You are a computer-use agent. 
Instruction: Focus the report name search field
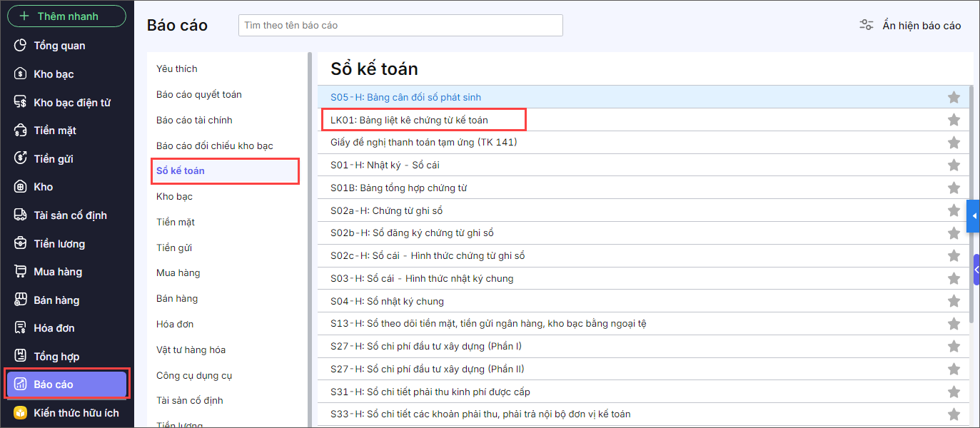pyautogui.click(x=400, y=25)
